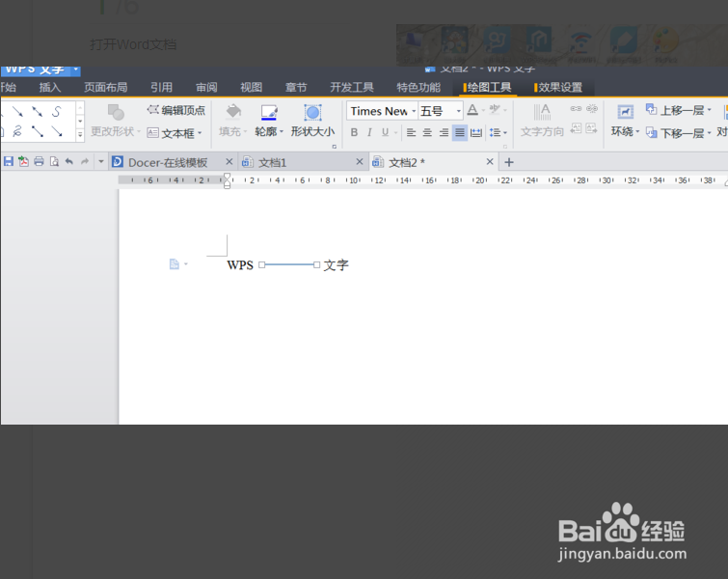Click the paragraph layout icon beside document text
Screen dimensions: 728x579
pyautogui.click(x=175, y=264)
